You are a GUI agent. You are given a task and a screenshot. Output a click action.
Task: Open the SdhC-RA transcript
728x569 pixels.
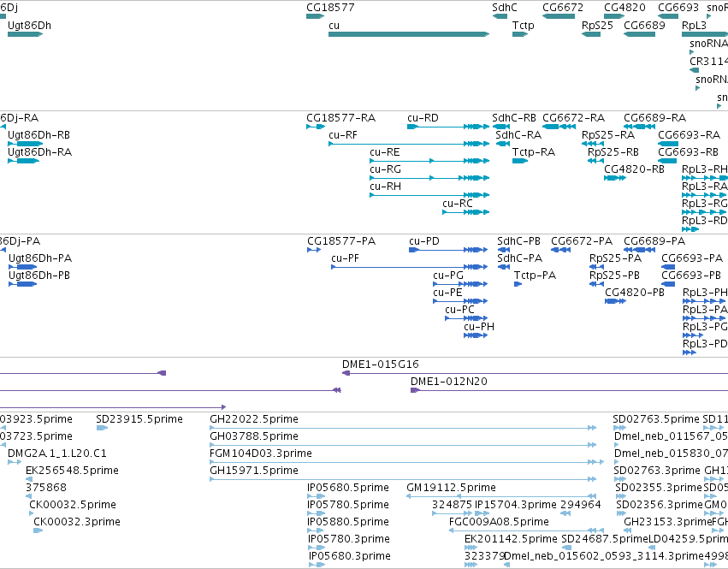[x=503, y=144]
